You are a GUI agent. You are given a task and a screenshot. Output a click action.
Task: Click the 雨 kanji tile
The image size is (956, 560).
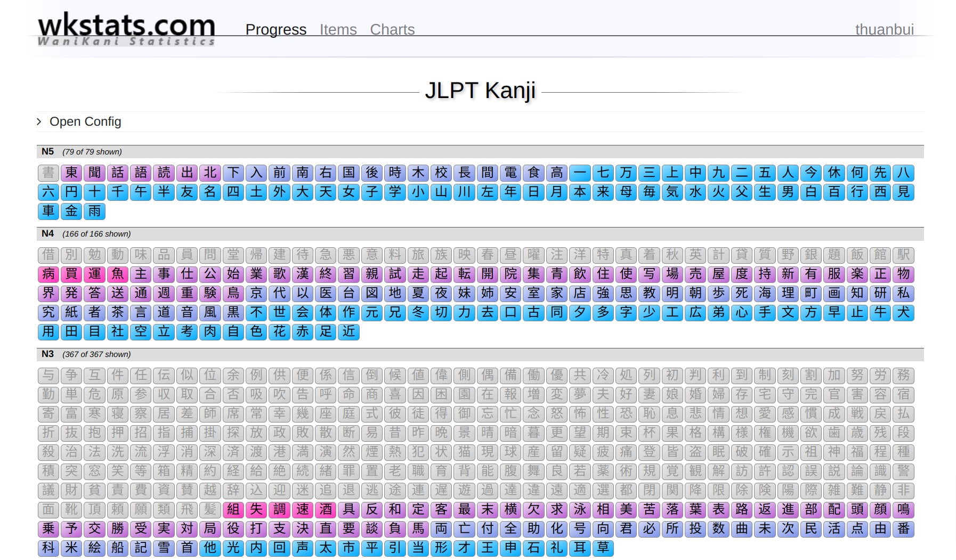pos(94,211)
